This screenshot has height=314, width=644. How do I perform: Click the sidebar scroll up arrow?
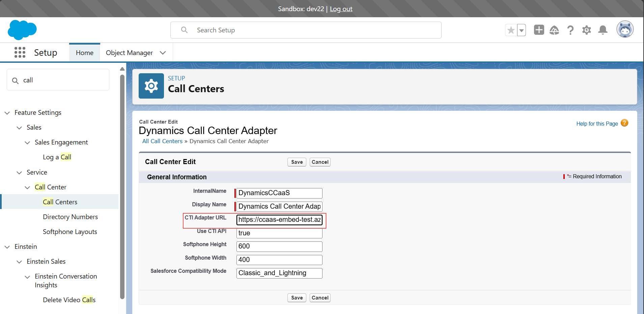122,69
